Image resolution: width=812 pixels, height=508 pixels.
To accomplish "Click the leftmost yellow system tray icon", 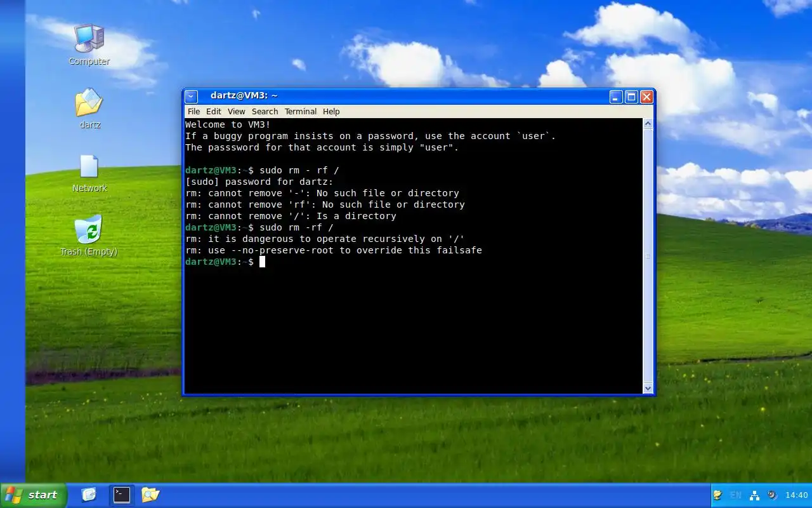I will 717,495.
